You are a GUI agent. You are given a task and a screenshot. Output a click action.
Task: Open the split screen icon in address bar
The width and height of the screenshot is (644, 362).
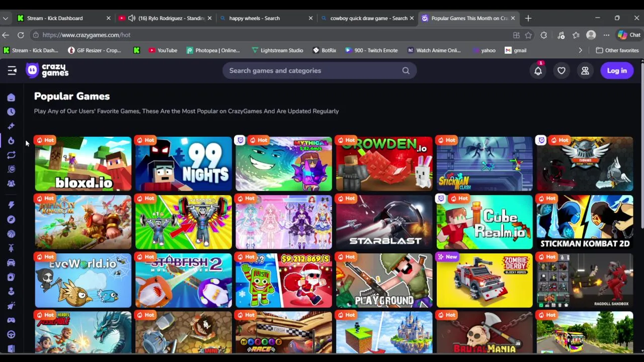516,35
